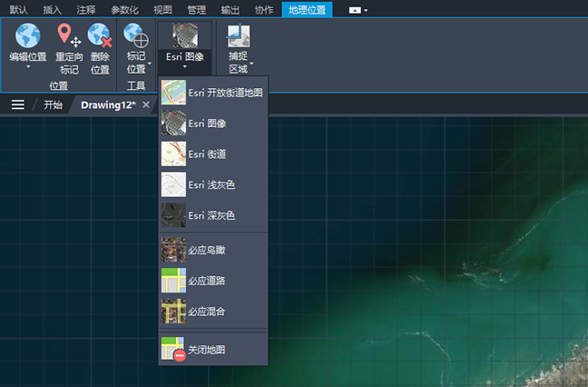Screen dimensions: 588x387
Task: Expand the 编辑位置 dropdown arrow
Action: click(28, 67)
